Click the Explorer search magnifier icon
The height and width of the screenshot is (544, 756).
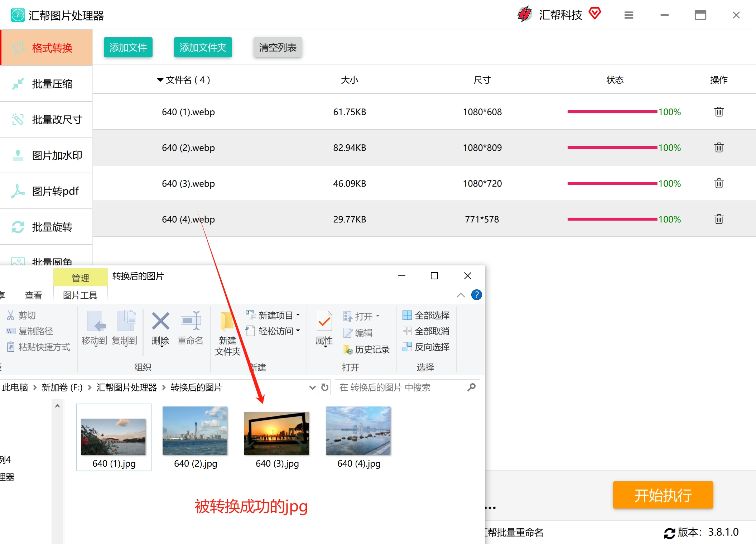point(472,387)
